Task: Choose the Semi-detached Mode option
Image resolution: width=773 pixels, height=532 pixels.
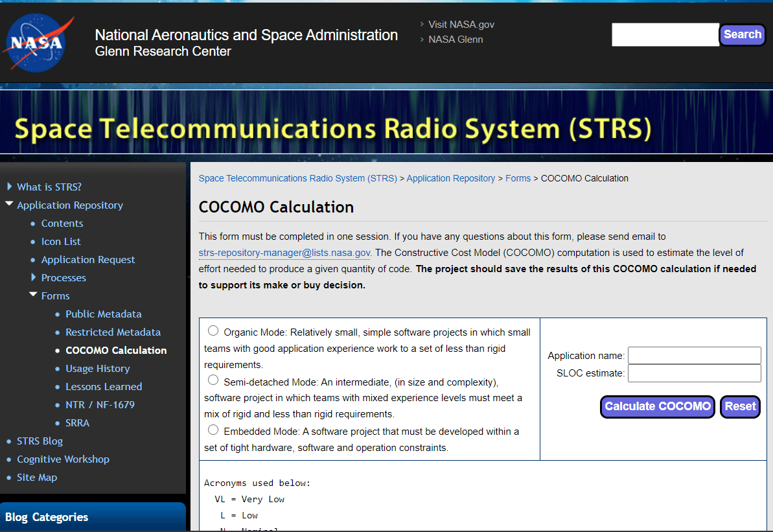Action: click(213, 380)
